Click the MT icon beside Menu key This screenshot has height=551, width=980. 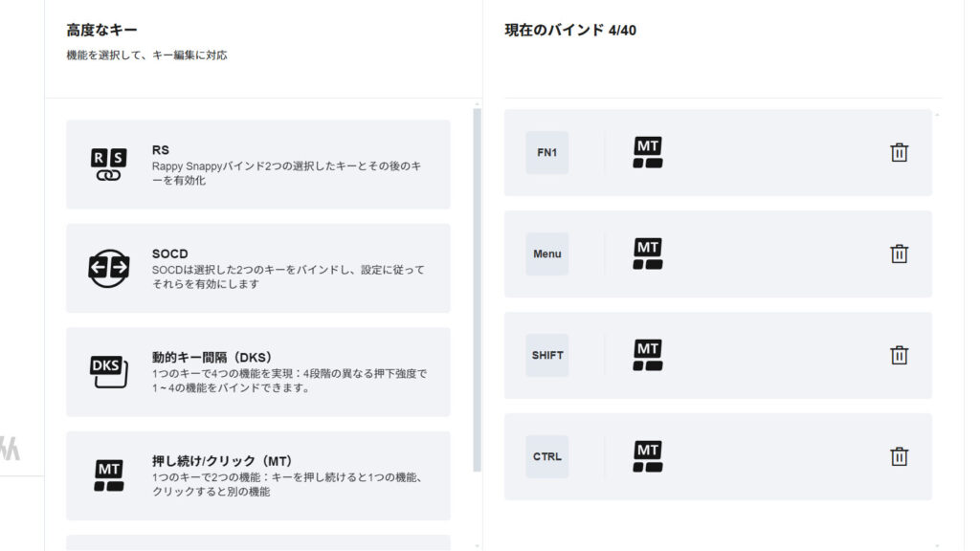pyautogui.click(x=648, y=254)
